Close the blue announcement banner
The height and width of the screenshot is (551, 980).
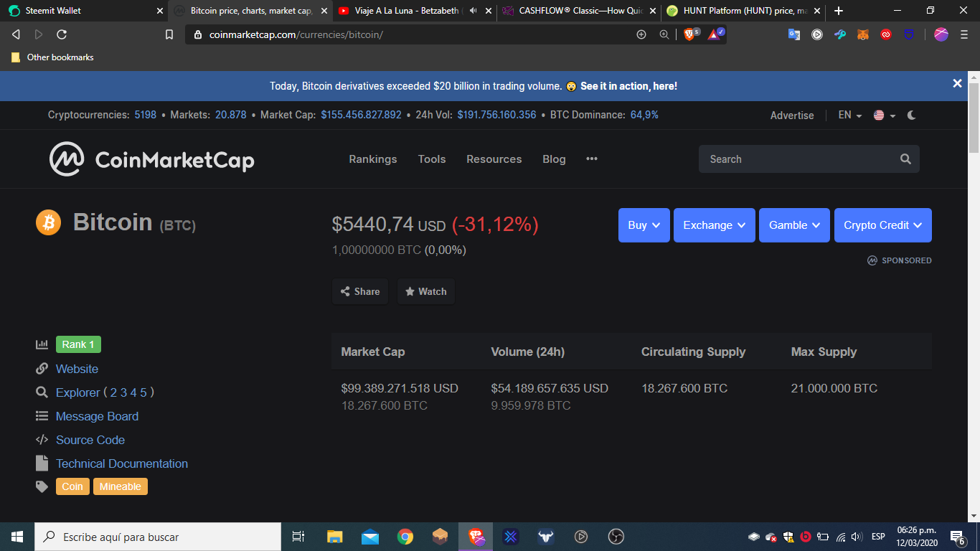(x=957, y=83)
